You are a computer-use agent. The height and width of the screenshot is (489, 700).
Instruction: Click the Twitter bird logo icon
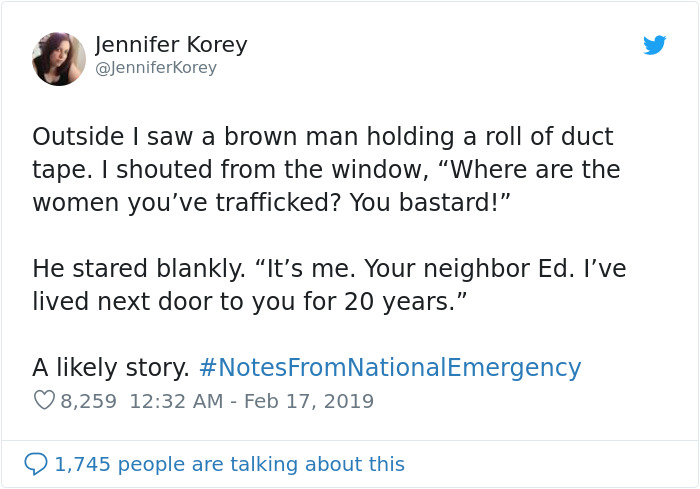click(x=654, y=46)
